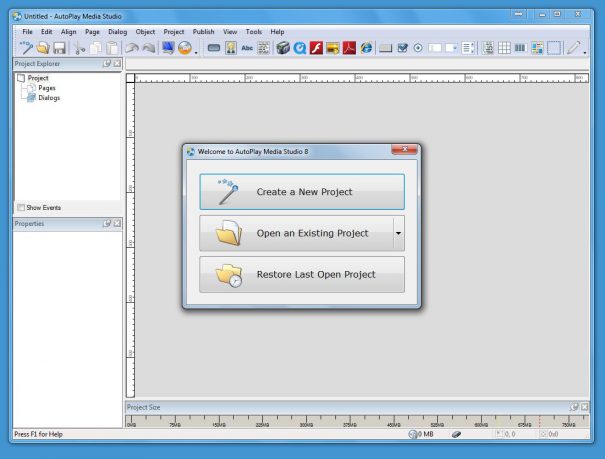Insert a RichText object (colored blocks icon)
The image size is (605, 459).
point(537,48)
